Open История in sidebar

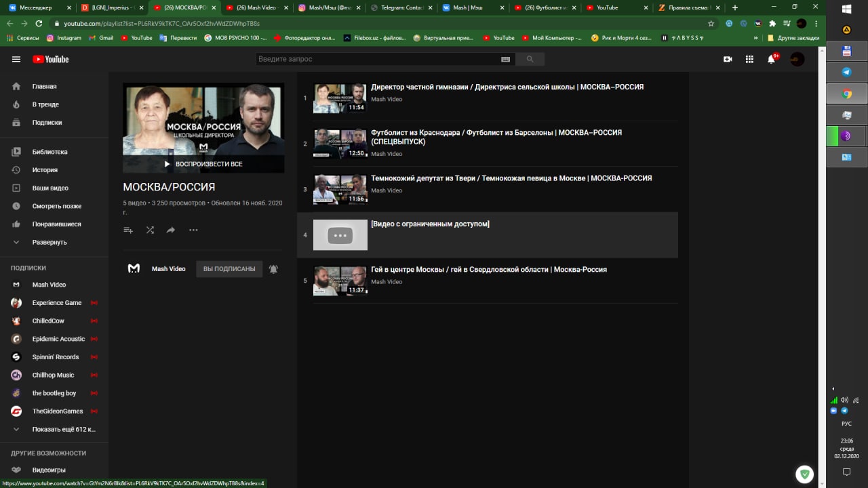click(54, 170)
